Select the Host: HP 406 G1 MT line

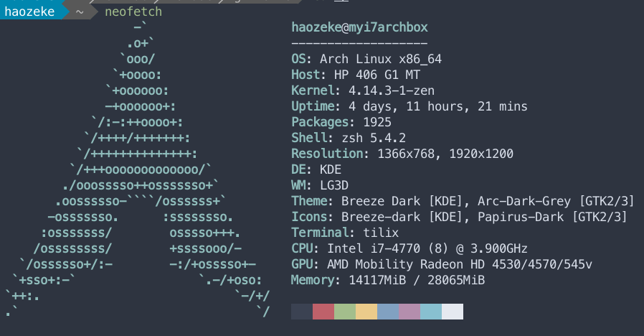pos(356,75)
